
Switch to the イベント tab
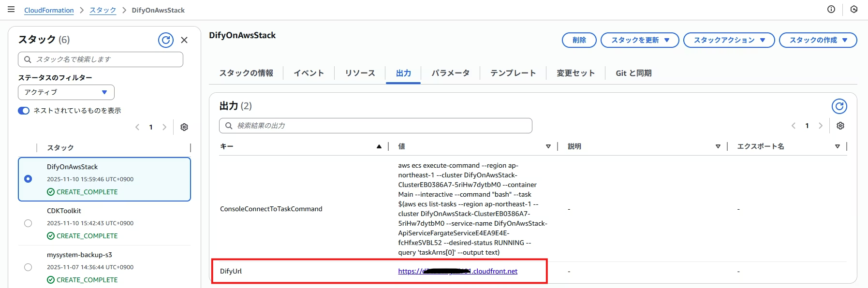(x=309, y=73)
